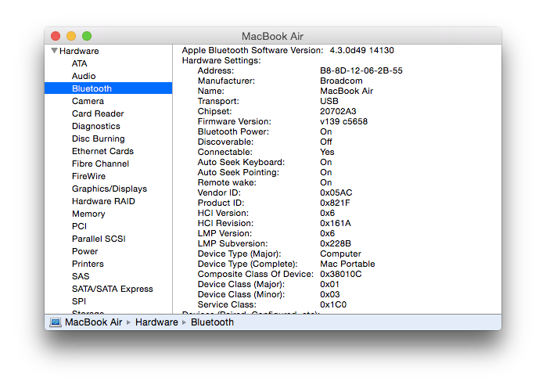Click Service Class value 0x1C0
546x392 pixels.
(x=333, y=304)
